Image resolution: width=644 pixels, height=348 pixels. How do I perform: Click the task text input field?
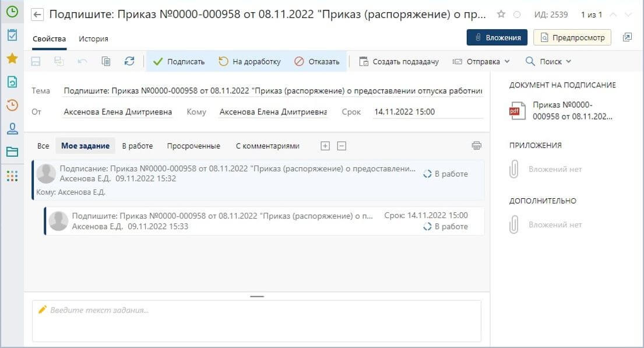point(256,321)
